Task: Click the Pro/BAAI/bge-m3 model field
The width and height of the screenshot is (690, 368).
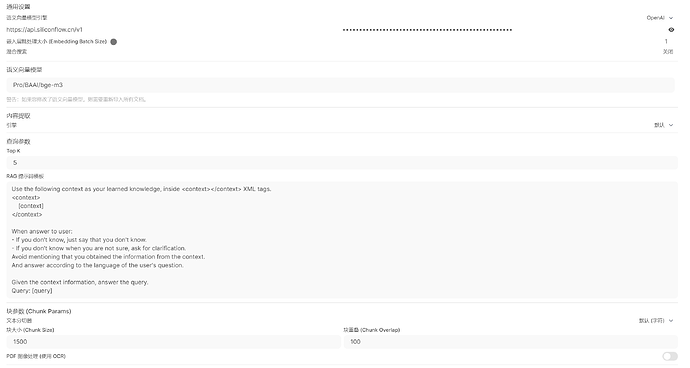Action: pos(340,85)
